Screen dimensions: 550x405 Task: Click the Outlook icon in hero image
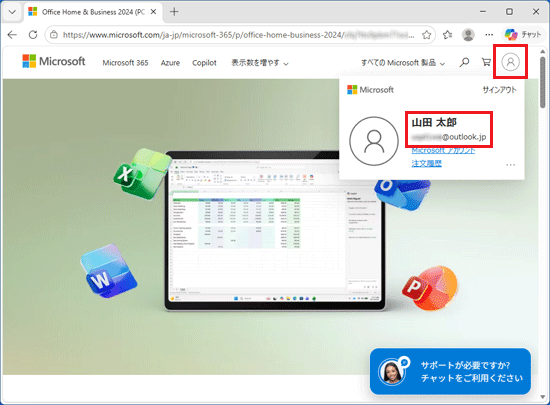coord(402,195)
